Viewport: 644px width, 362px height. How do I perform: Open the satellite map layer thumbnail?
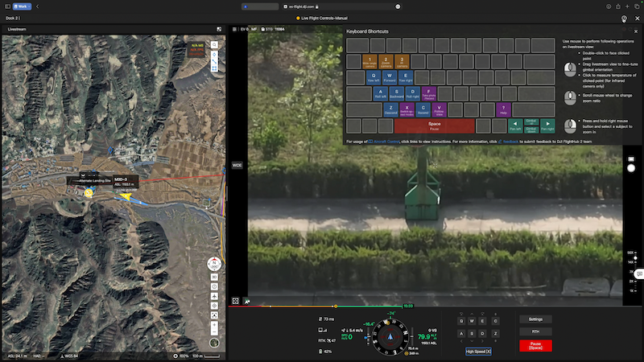(214, 343)
